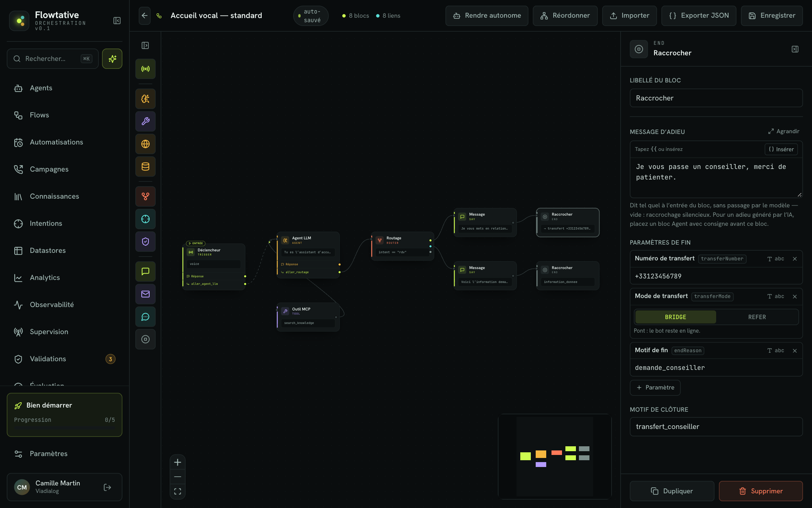Select the crosshair intent block in palette

pyautogui.click(x=145, y=219)
